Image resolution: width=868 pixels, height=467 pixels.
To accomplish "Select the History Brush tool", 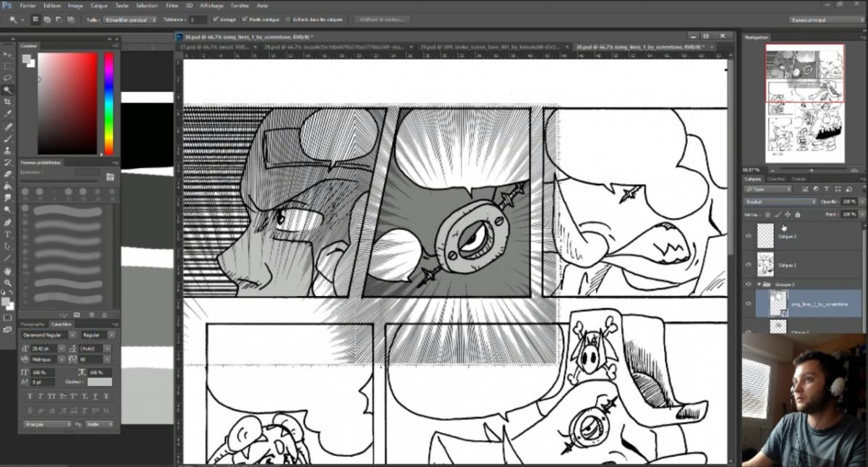I will (x=8, y=162).
